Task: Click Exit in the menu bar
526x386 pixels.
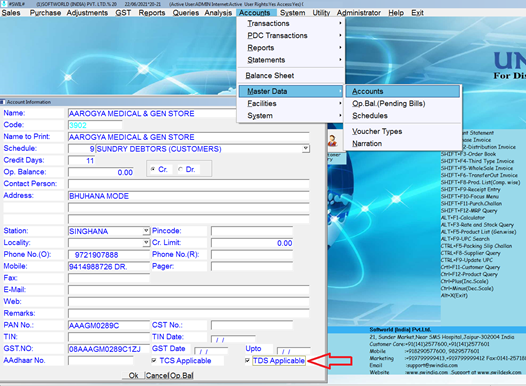Action: pos(417,13)
